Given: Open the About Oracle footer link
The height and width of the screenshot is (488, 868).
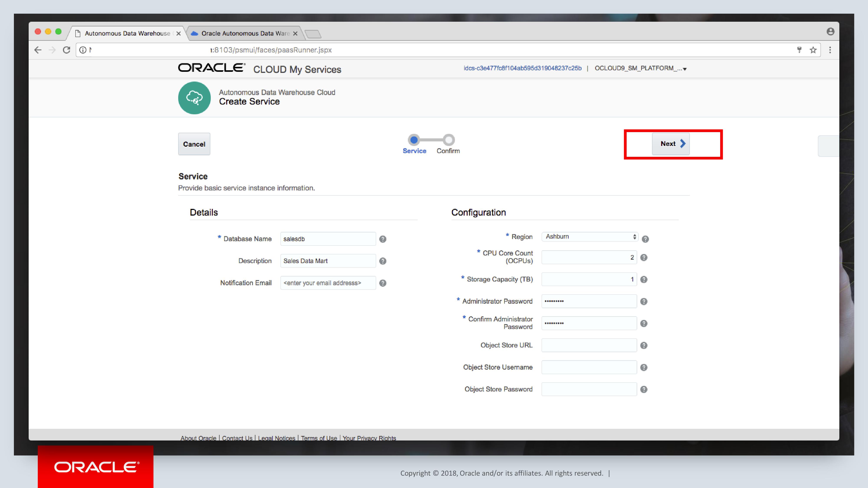Looking at the screenshot, I should coord(198,438).
